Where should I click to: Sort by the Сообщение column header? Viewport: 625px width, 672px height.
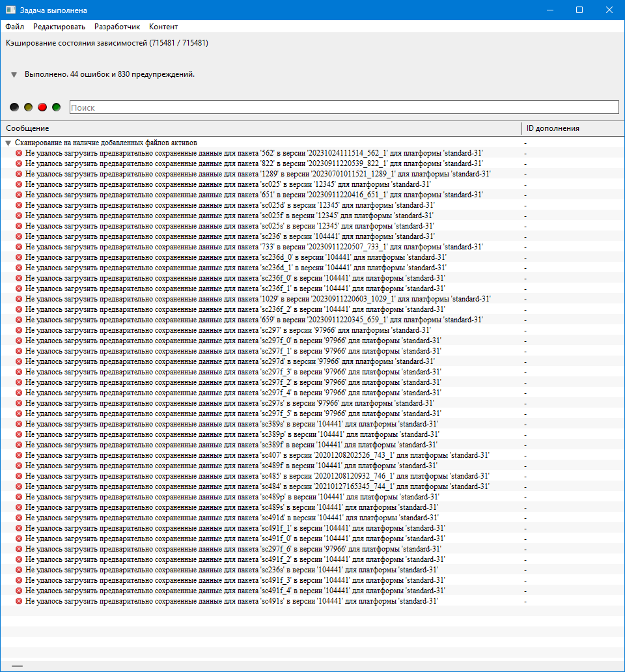[260, 128]
